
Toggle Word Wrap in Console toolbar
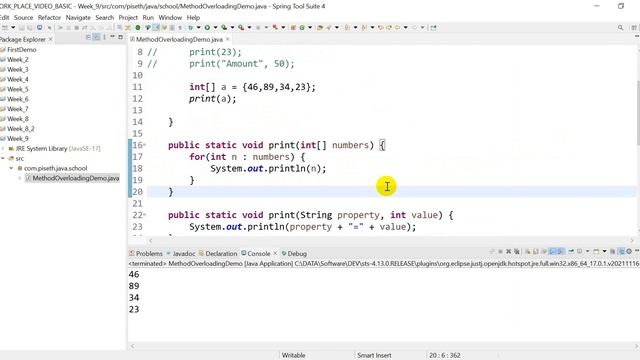[544, 251]
